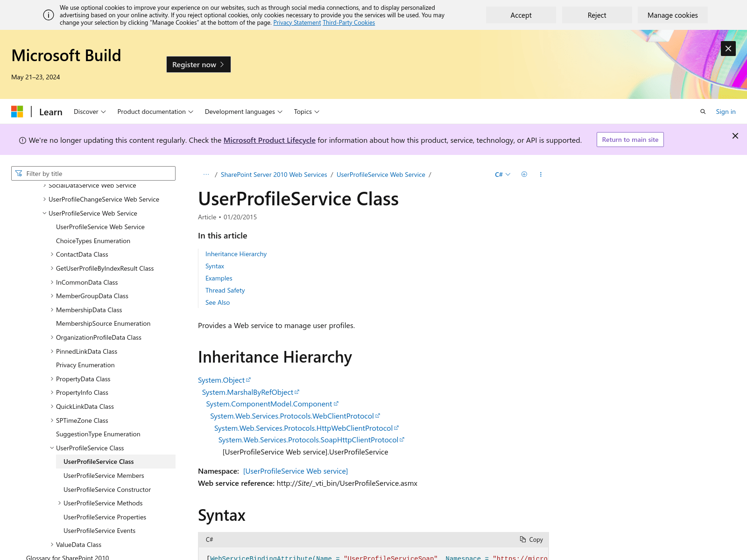Open SharePoint Server 2010 Web Services breadcrumb
The height and width of the screenshot is (560, 747).
(274, 175)
